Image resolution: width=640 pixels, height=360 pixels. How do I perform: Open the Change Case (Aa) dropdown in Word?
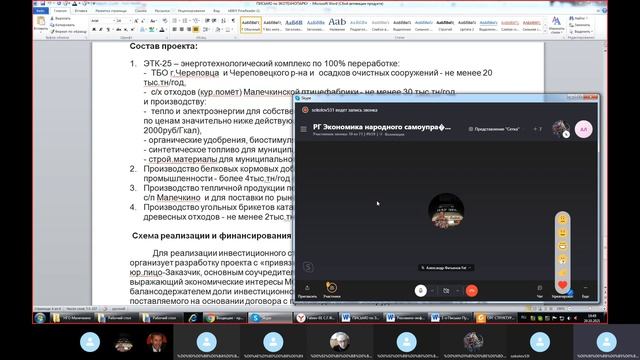point(153,20)
